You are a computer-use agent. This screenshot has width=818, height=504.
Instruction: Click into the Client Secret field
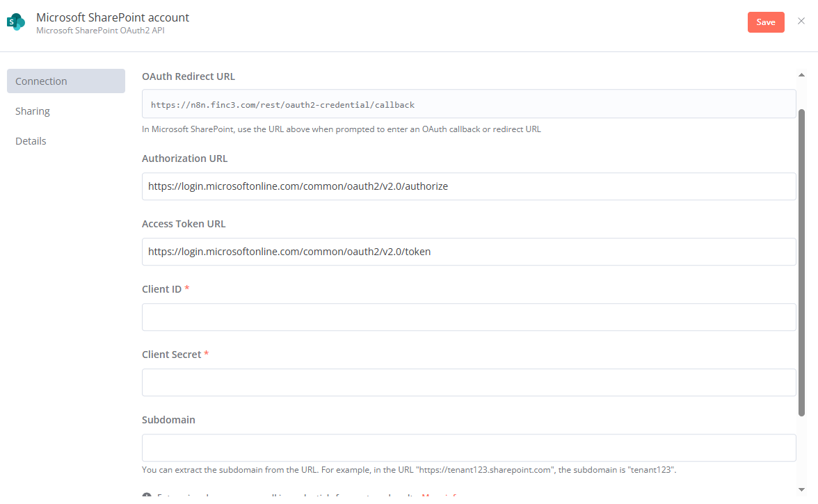click(x=469, y=382)
